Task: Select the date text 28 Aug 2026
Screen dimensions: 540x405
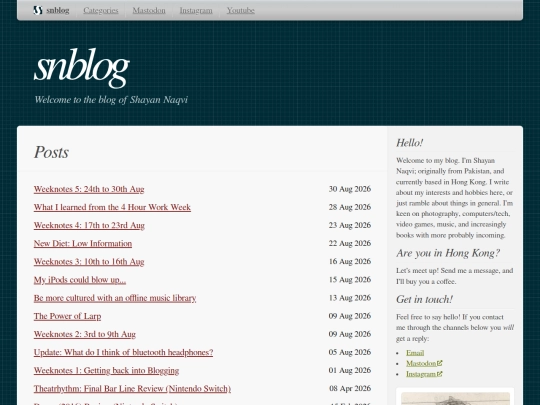Action: 350,207
